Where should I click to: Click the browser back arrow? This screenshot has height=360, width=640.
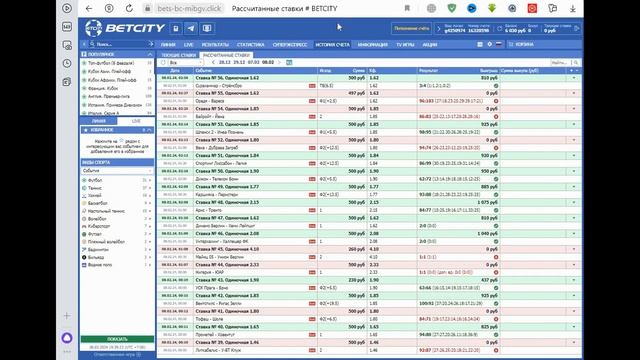click(89, 8)
